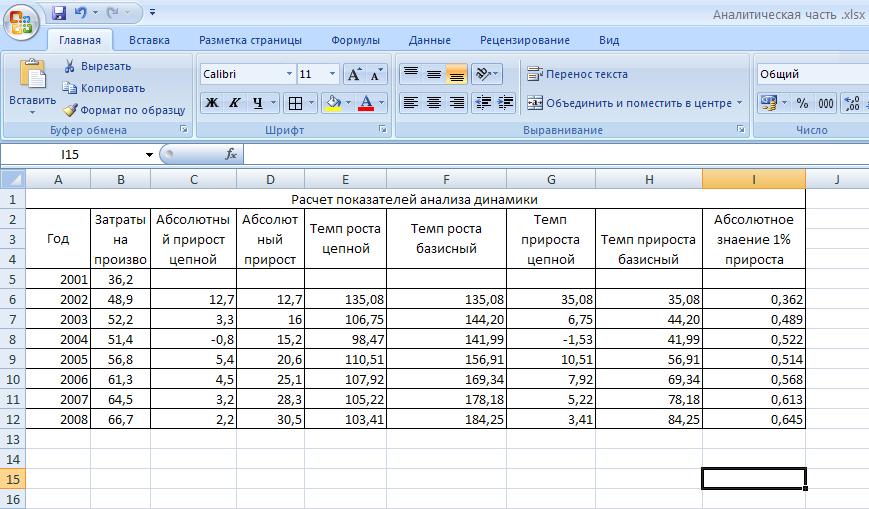This screenshot has height=509, width=869.
Task: Click Объединить и поместить в центре
Action: pos(628,103)
